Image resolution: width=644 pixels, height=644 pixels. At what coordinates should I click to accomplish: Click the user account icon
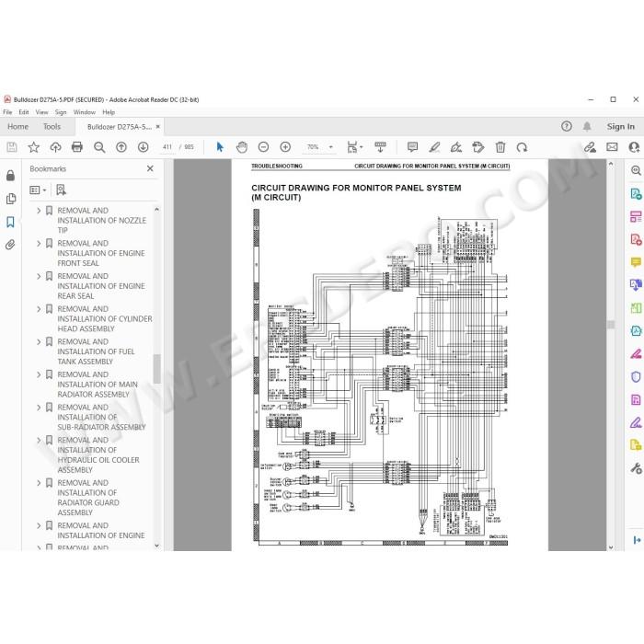(x=635, y=147)
